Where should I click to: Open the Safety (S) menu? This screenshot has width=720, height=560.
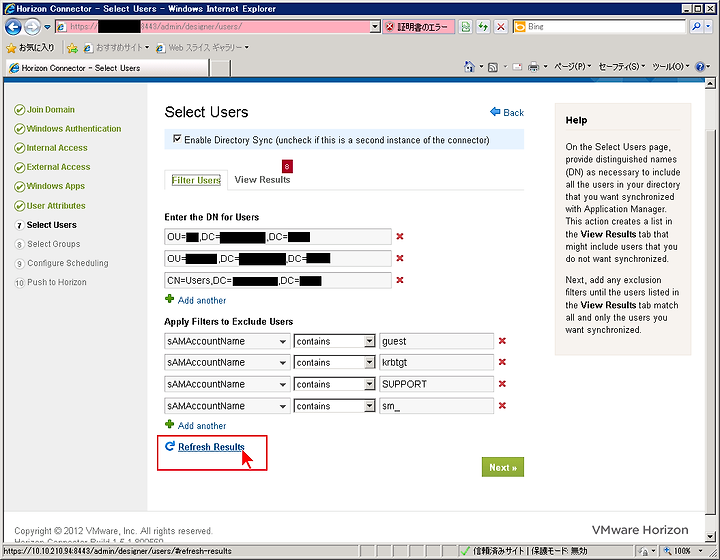pyautogui.click(x=622, y=67)
